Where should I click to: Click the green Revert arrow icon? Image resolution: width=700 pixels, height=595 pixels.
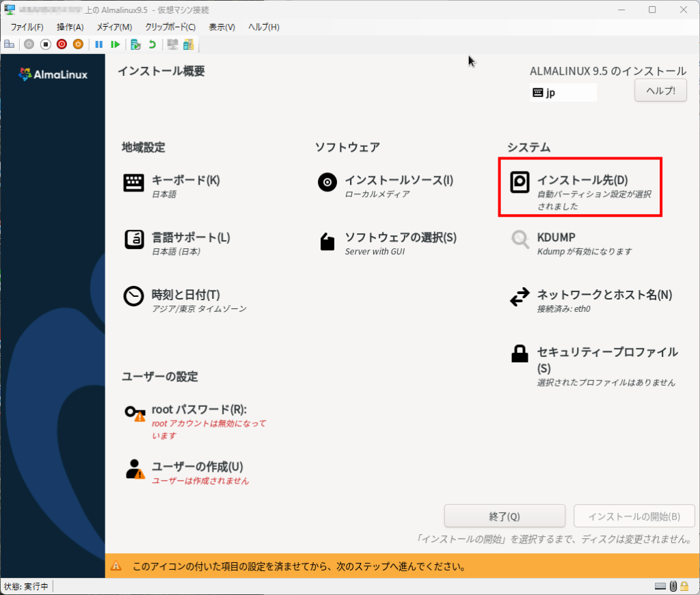(152, 44)
